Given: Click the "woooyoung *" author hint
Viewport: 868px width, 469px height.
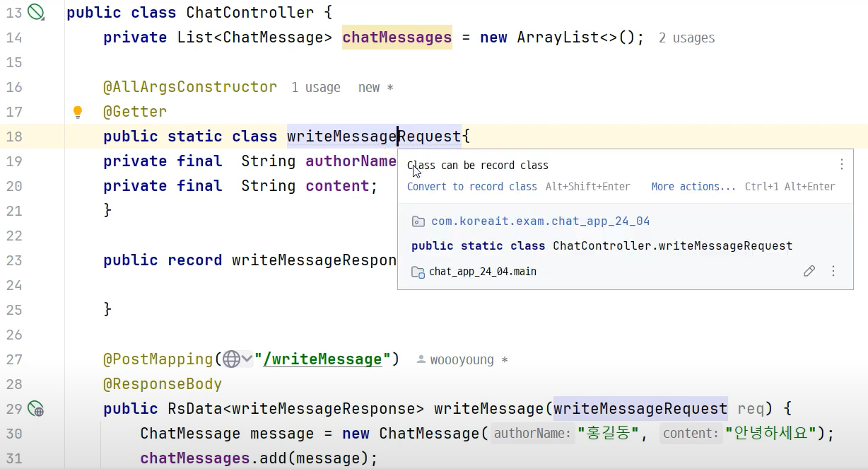Looking at the screenshot, I should point(462,360).
